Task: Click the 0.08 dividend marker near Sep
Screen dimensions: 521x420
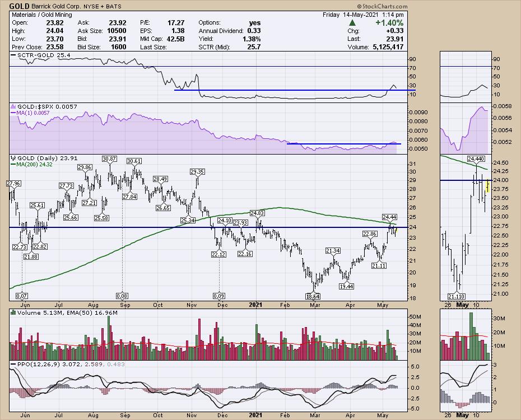Action: pyautogui.click(x=122, y=296)
